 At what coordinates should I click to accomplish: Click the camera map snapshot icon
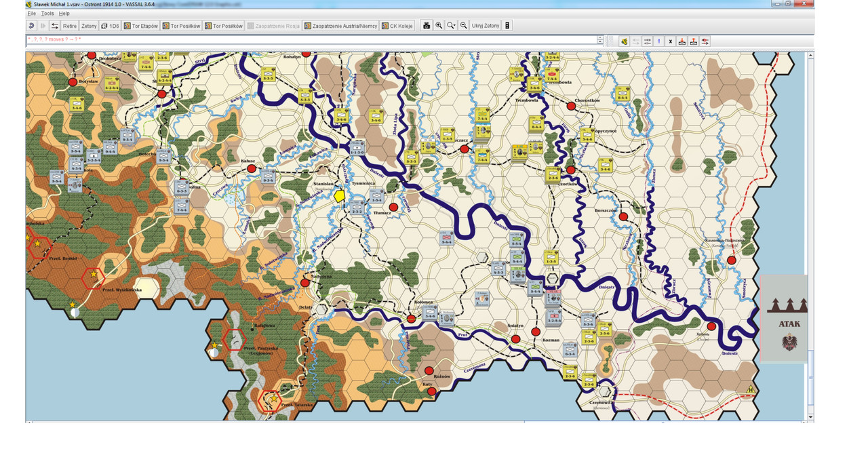coord(427,26)
